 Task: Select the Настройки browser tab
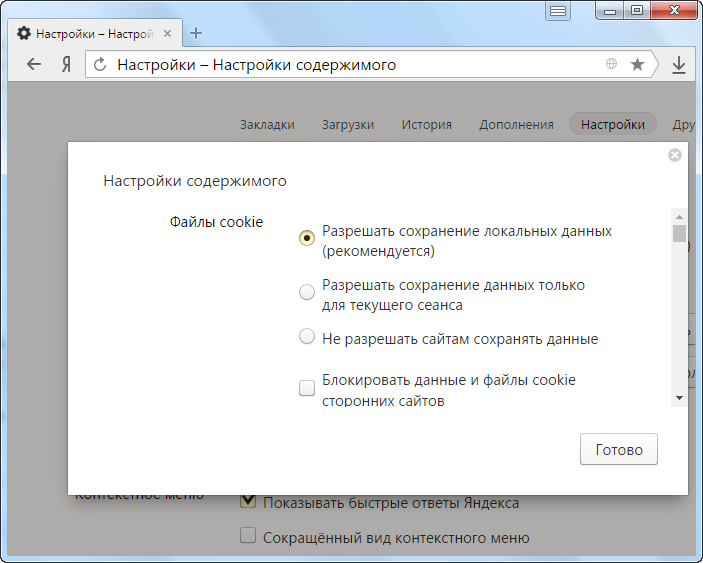pos(95,33)
